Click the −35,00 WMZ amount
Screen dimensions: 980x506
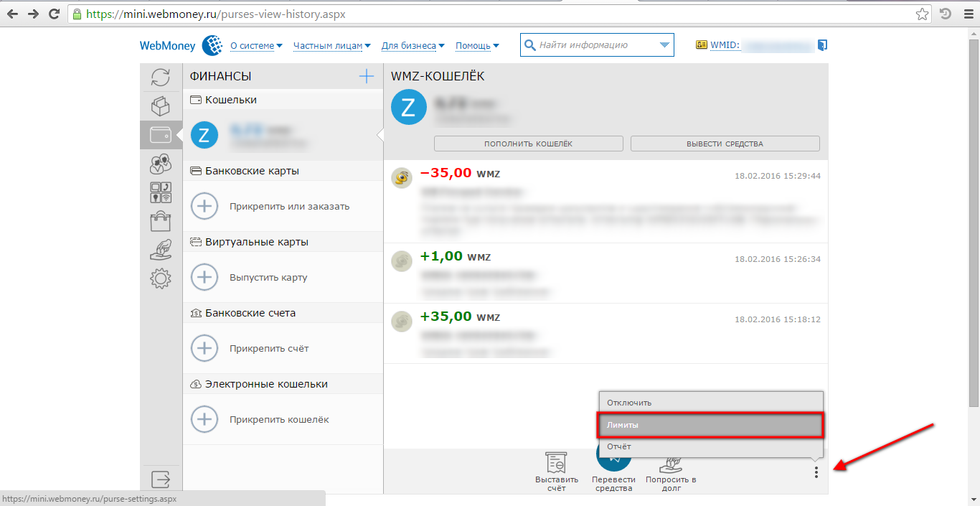[460, 173]
